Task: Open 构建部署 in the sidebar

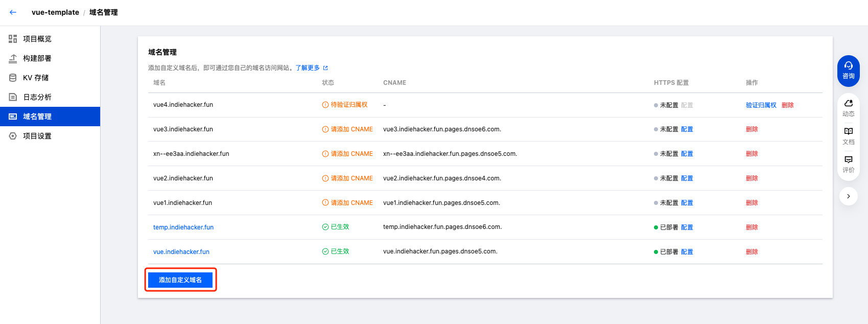Action: (x=37, y=58)
